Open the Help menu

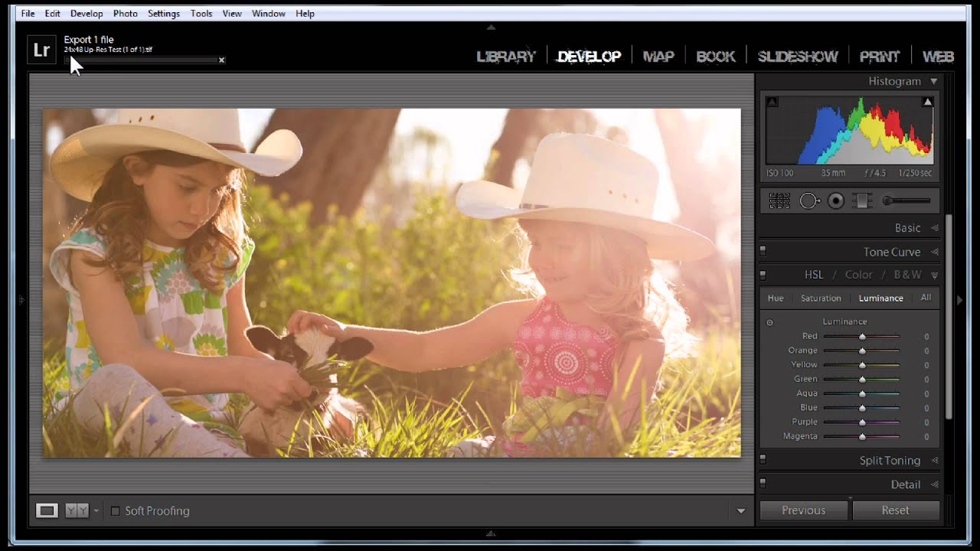pyautogui.click(x=305, y=14)
